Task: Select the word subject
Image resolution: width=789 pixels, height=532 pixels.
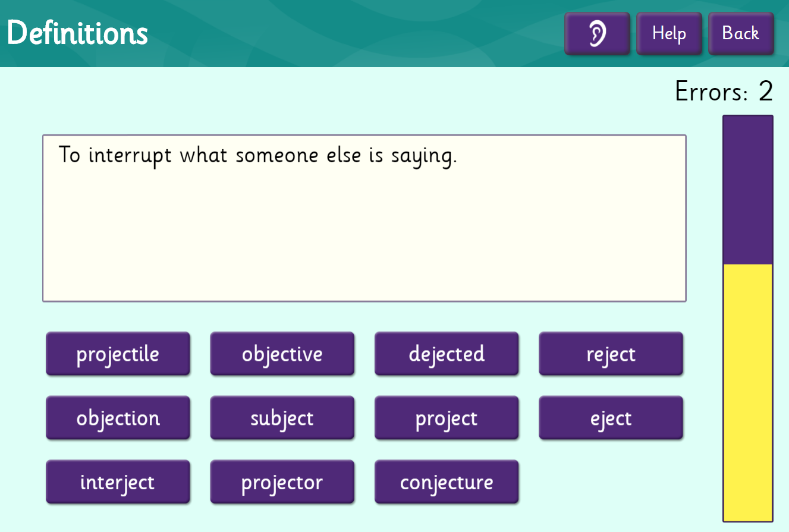Action: 282,418
